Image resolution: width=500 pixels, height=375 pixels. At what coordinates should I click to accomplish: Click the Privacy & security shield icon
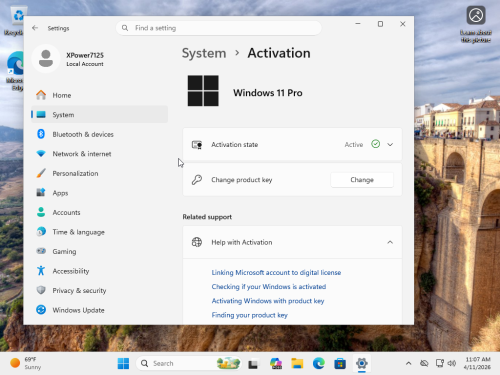pos(41,290)
